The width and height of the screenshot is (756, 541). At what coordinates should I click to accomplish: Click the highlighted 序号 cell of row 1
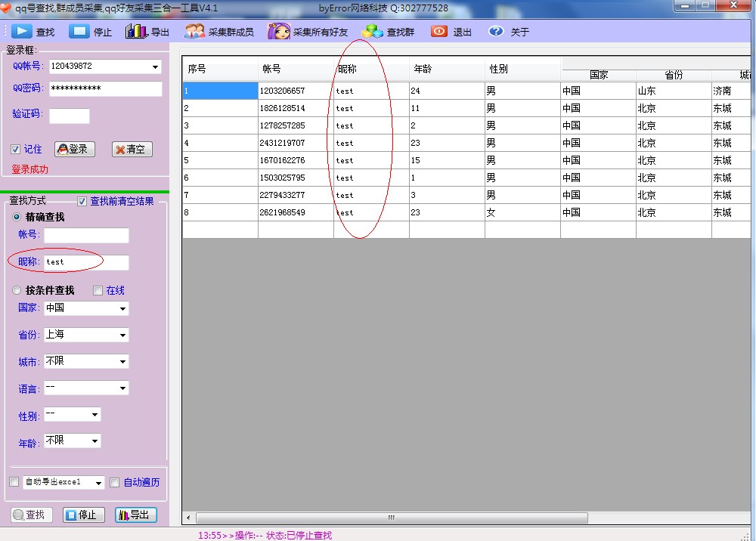(x=220, y=91)
